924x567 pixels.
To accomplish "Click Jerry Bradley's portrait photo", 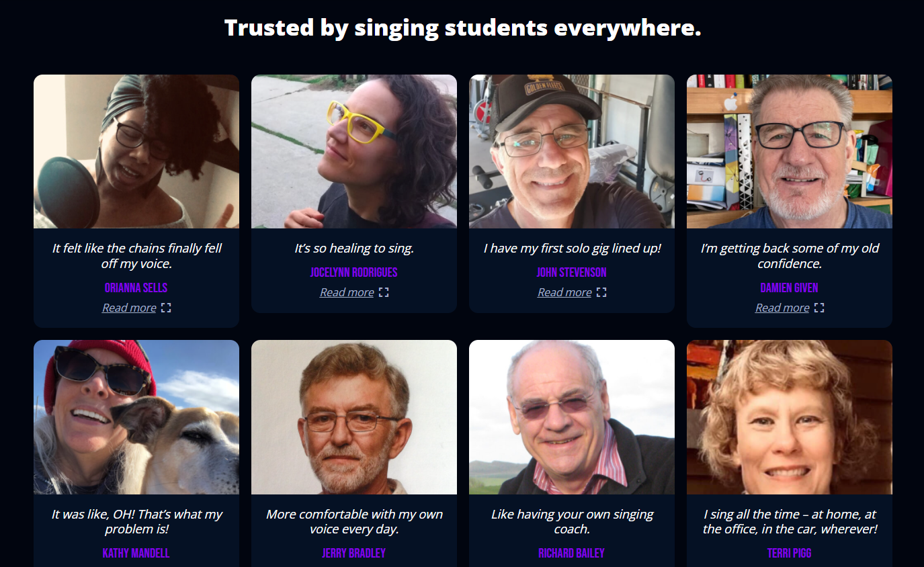I will coord(354,417).
